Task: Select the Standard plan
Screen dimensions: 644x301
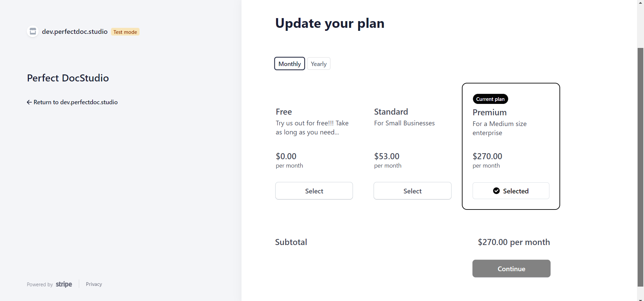Action: pos(412,191)
